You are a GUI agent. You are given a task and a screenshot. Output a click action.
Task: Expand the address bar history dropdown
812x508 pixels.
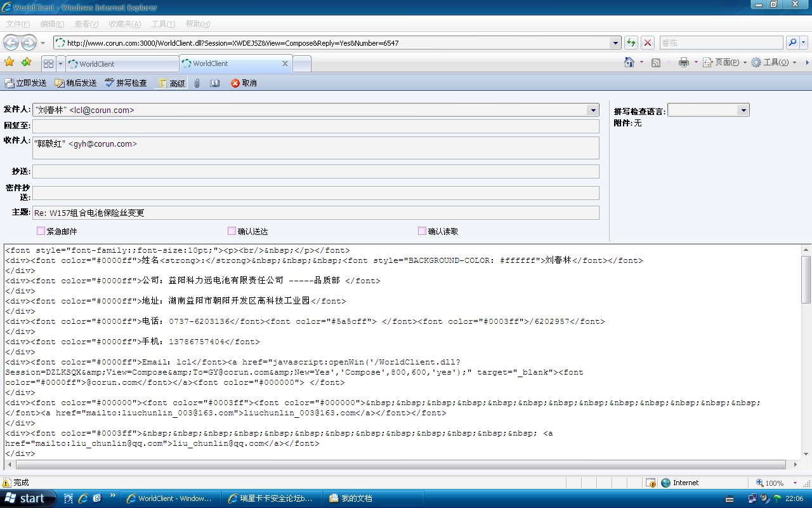pos(615,43)
